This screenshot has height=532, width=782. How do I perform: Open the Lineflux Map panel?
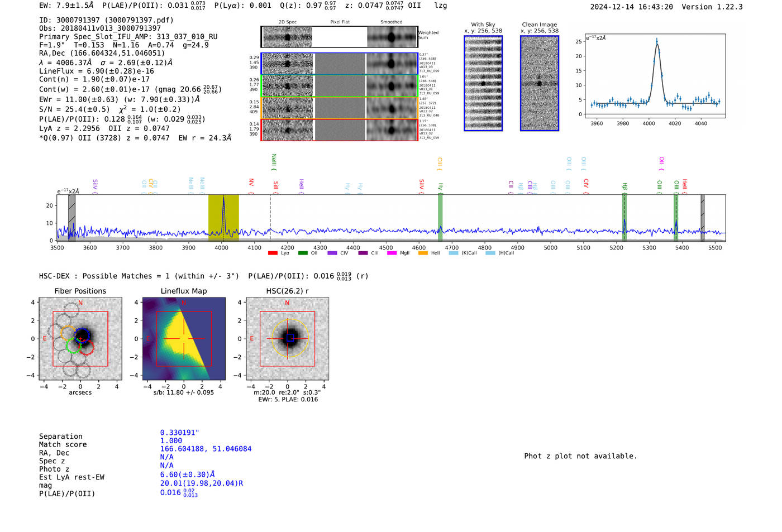pyautogui.click(x=184, y=339)
